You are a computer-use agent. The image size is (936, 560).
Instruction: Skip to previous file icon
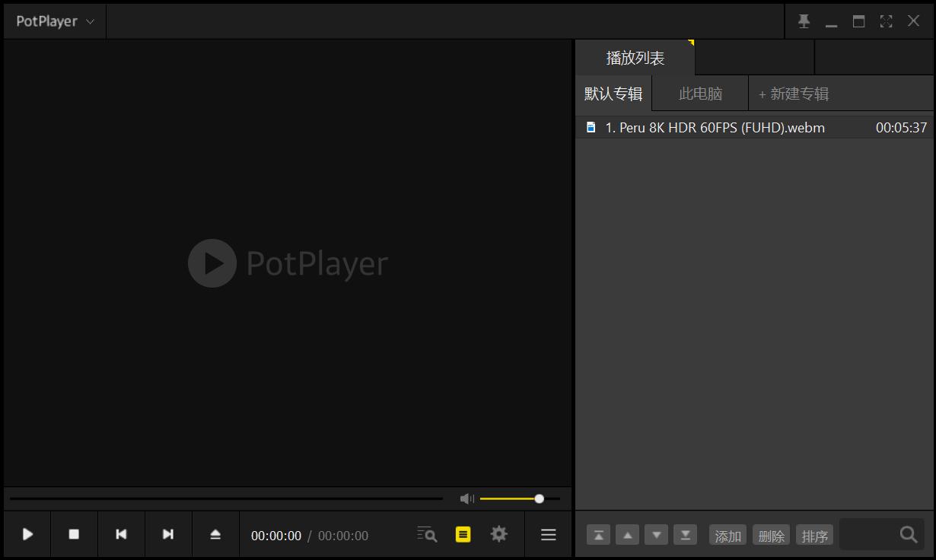tap(121, 534)
